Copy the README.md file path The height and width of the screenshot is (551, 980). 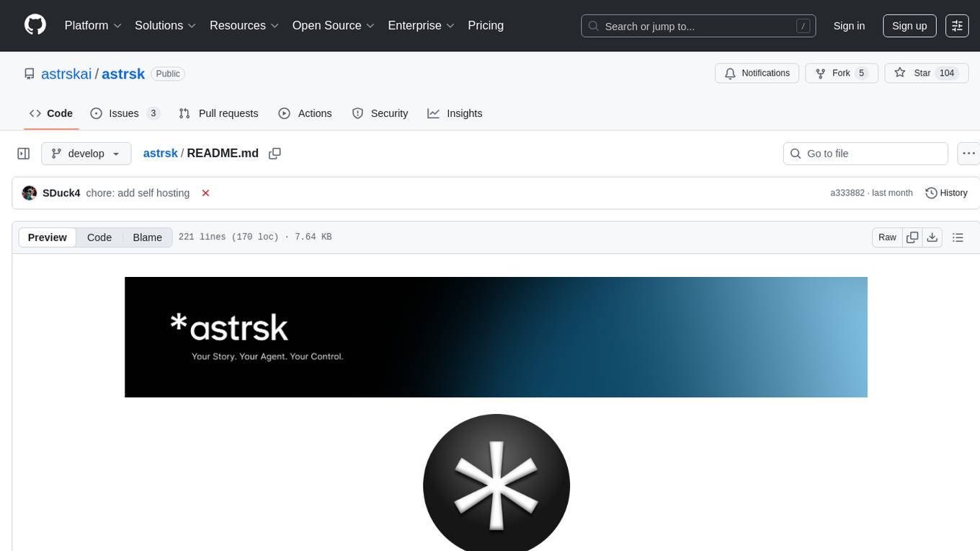pos(275,153)
